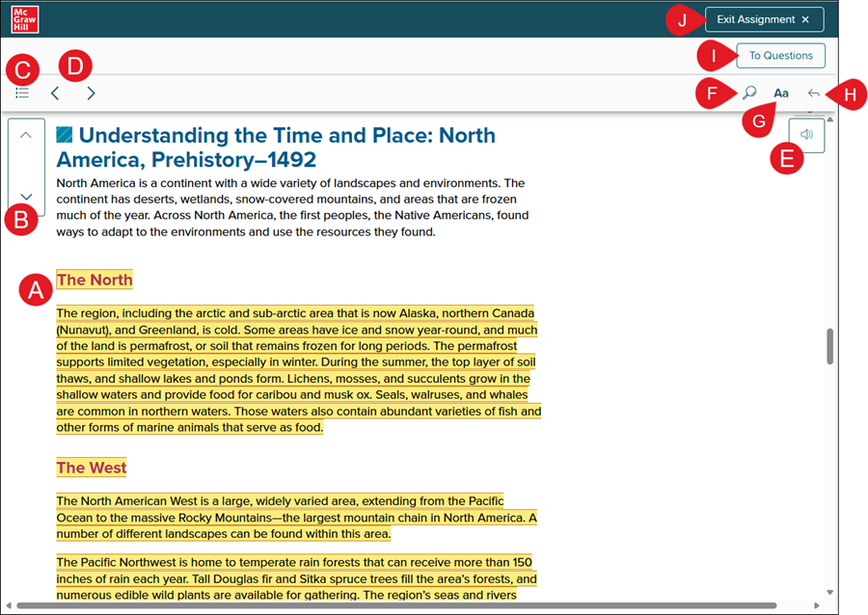This screenshot has width=868, height=615.
Task: Go to the questions via To Questions
Action: point(780,56)
